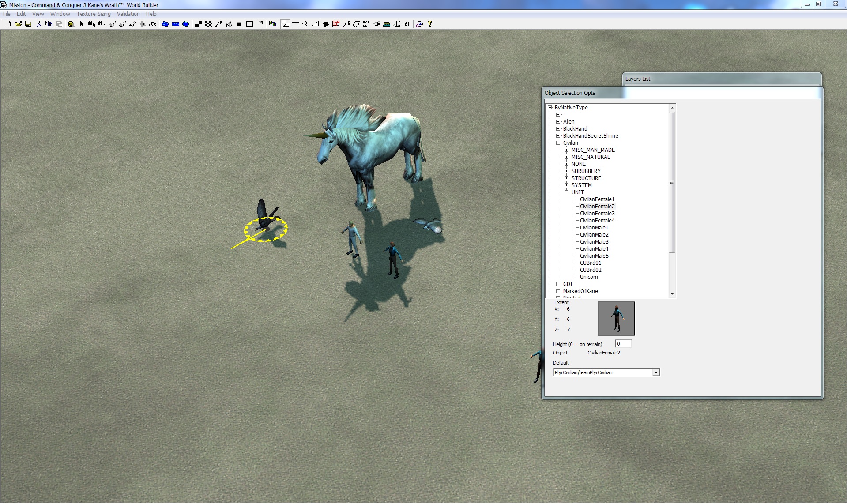
Task: Click the Layers List window title bar
Action: pyautogui.click(x=722, y=79)
